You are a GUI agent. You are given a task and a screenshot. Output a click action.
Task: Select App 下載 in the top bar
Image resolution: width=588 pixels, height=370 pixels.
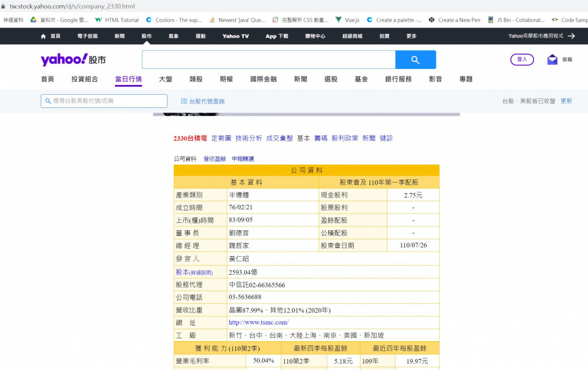tap(277, 36)
